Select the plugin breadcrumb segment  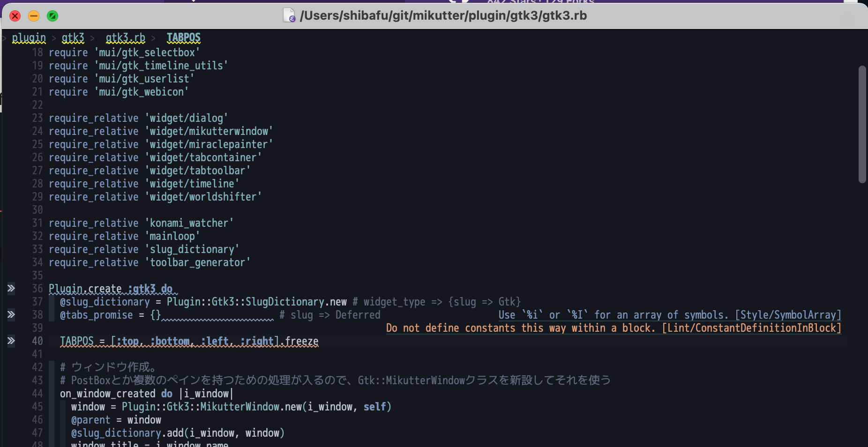(29, 38)
